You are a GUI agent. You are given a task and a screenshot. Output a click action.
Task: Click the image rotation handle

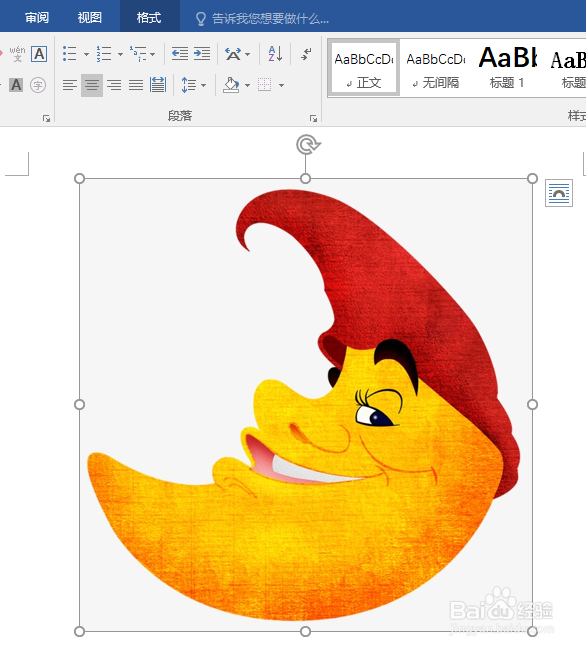point(307,144)
